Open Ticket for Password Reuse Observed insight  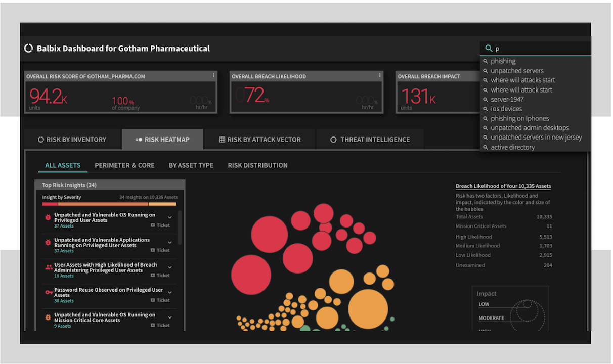(x=160, y=300)
